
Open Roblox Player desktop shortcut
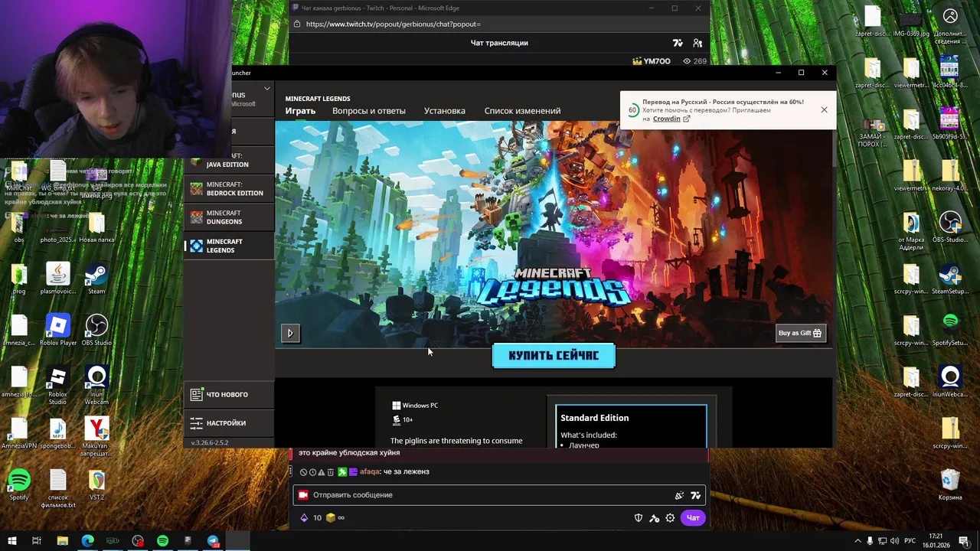[x=58, y=330]
